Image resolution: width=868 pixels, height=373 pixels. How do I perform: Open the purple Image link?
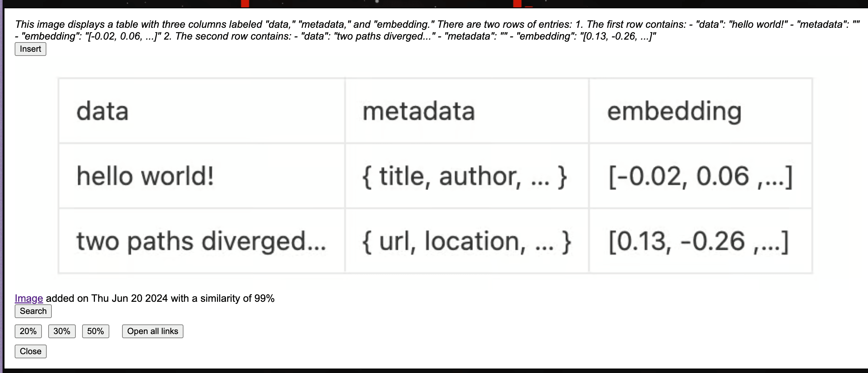point(29,298)
